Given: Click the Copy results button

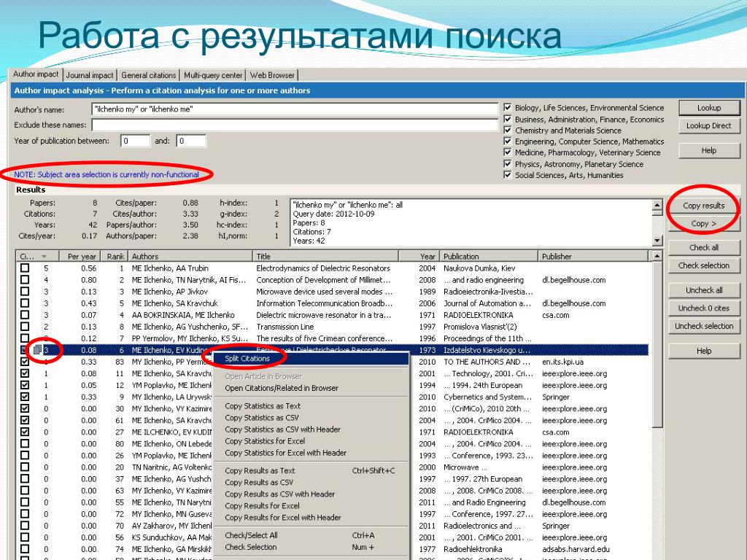Looking at the screenshot, I should 704,206.
